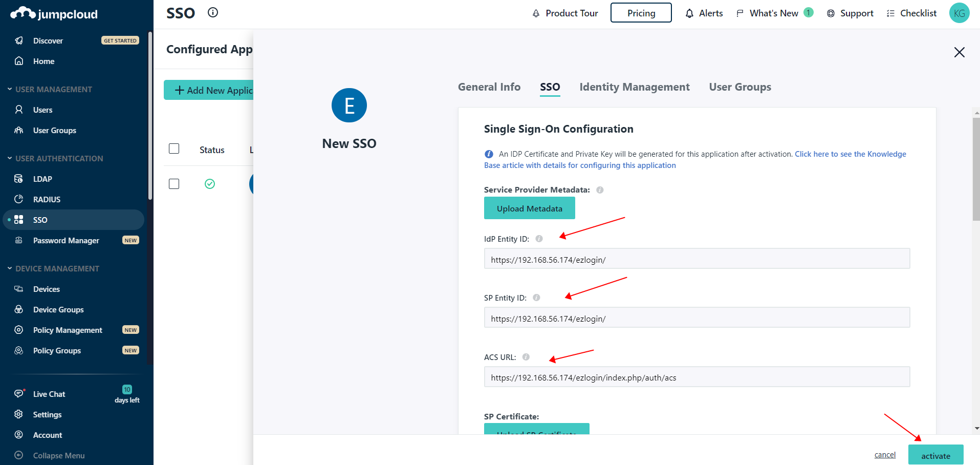This screenshot has height=465, width=980.
Task: Click the Alerts bell icon
Action: tap(690, 13)
